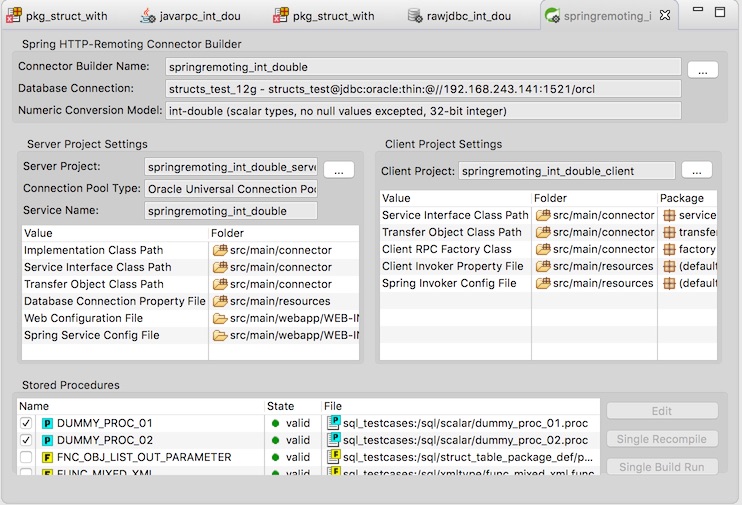Click the Service Name field
The width and height of the screenshot is (742, 505).
coord(231,211)
